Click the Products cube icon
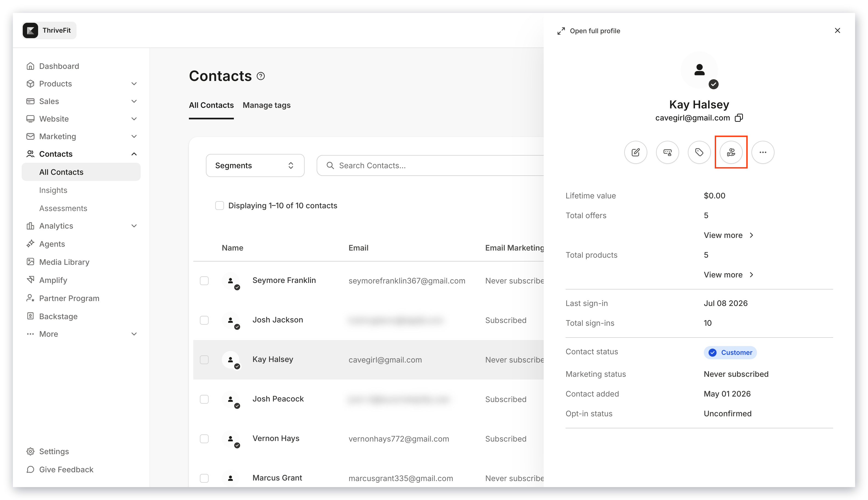868x500 pixels. point(30,83)
